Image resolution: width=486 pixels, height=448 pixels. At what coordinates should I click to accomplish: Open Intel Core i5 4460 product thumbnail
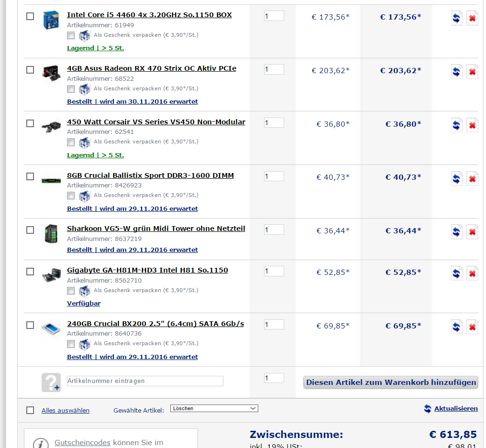point(51,20)
